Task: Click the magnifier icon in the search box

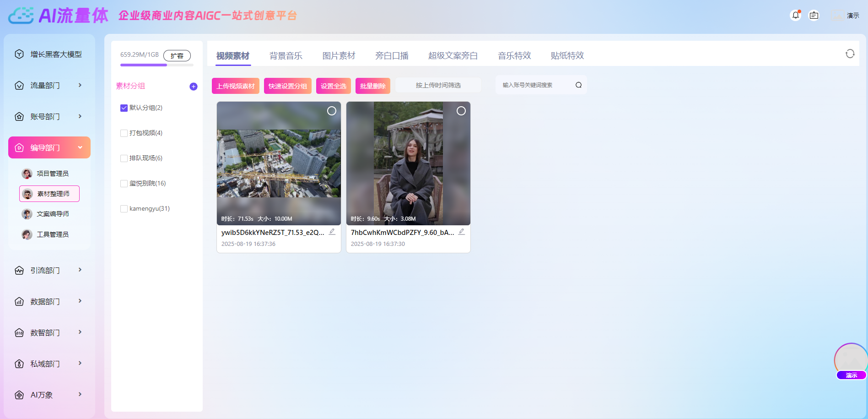Action: (578, 85)
